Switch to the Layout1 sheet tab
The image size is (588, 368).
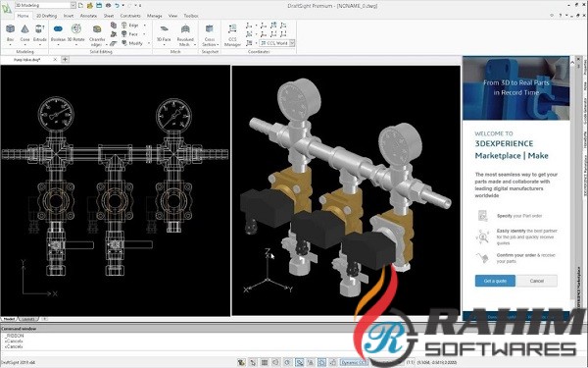[28, 319]
